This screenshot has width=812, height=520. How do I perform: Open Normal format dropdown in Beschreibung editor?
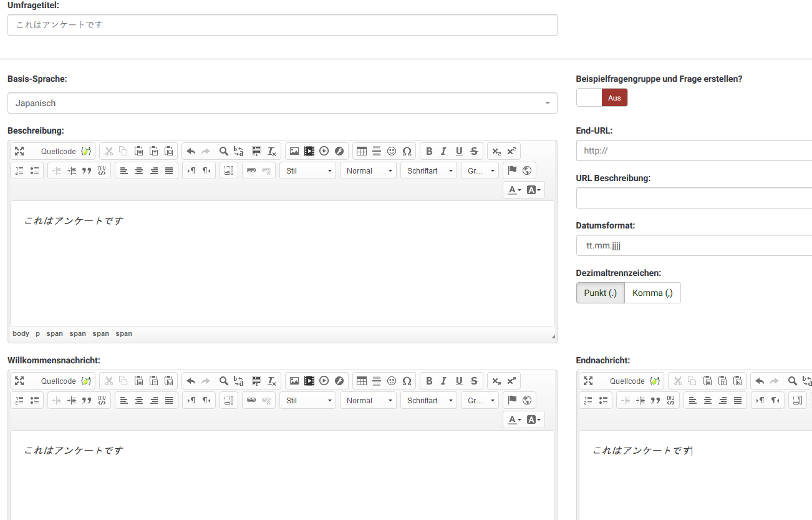368,170
